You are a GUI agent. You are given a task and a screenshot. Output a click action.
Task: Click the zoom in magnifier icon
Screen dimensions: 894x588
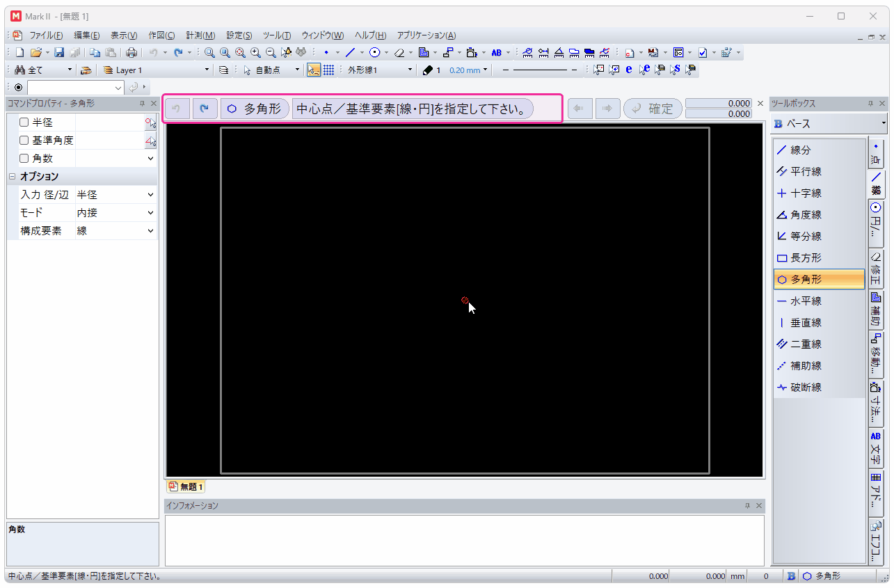click(x=255, y=52)
